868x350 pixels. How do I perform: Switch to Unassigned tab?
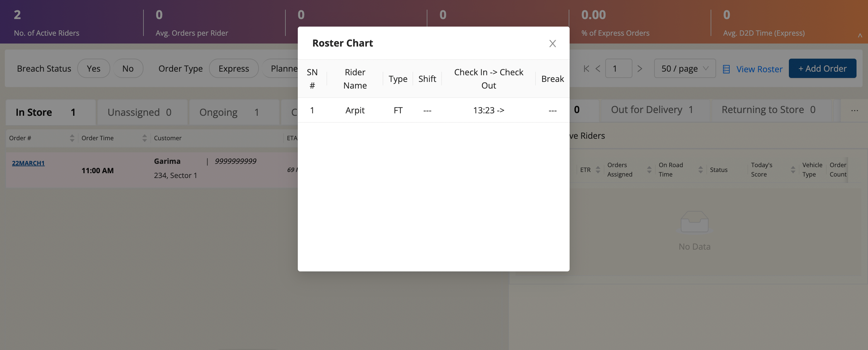[140, 112]
